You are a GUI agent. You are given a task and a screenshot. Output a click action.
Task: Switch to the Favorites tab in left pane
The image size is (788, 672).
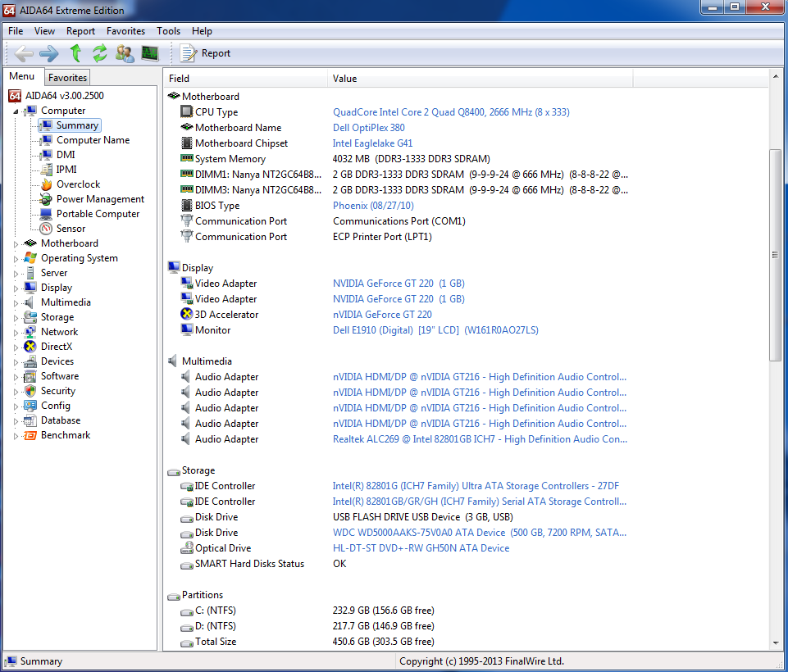(x=67, y=78)
